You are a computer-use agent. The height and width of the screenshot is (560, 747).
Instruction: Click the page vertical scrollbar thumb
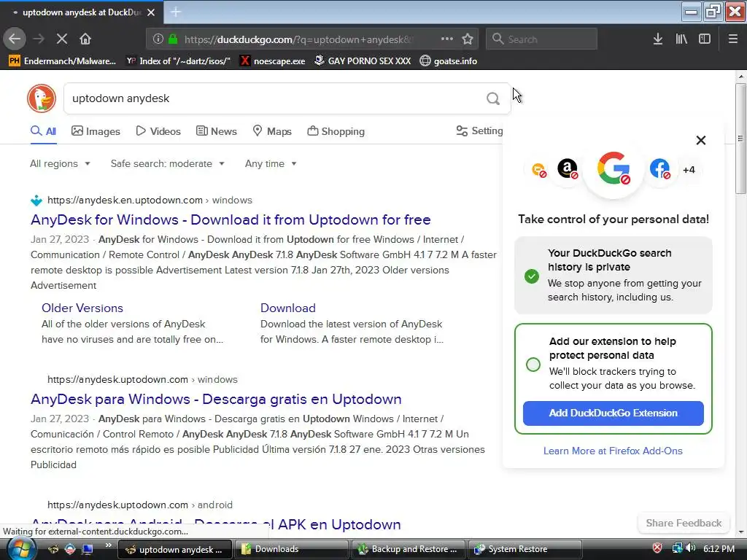click(740, 139)
